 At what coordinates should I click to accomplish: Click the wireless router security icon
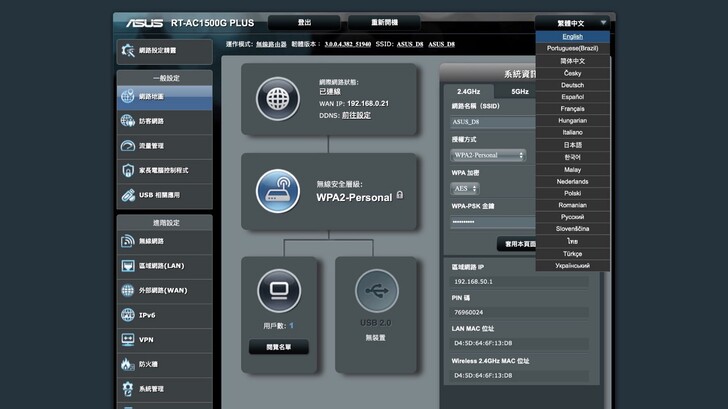278,190
